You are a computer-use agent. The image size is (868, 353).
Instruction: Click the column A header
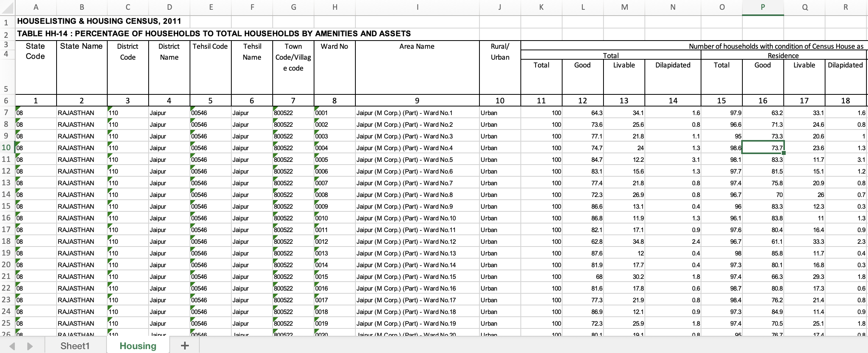point(36,7)
